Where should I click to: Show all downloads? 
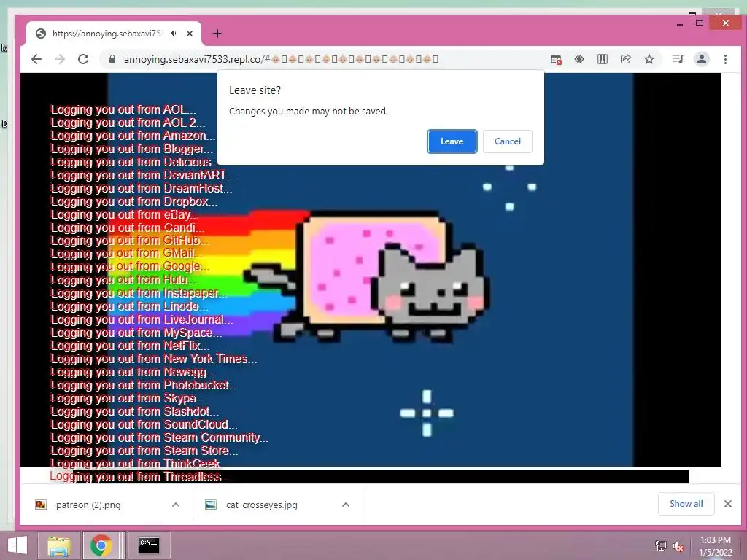pyautogui.click(x=686, y=504)
